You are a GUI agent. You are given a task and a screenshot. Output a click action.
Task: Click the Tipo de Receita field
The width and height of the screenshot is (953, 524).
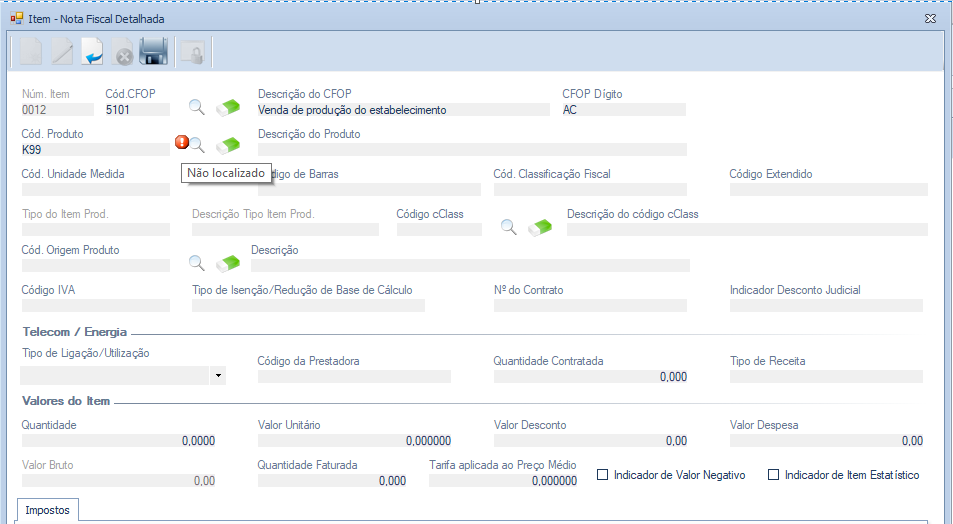tap(826, 377)
